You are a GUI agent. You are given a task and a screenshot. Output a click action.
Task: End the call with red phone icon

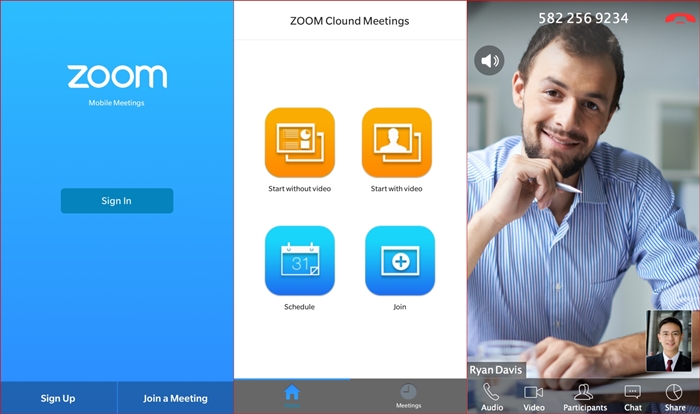point(679,18)
